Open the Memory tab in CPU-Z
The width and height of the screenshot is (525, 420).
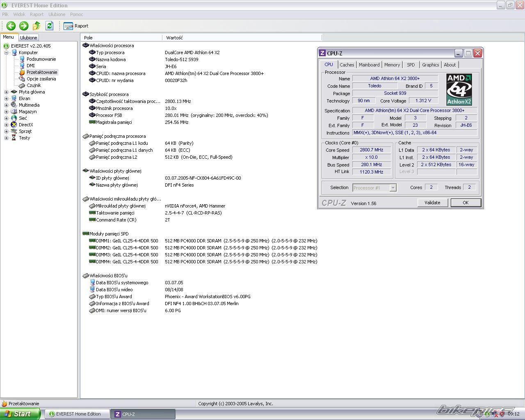click(392, 65)
